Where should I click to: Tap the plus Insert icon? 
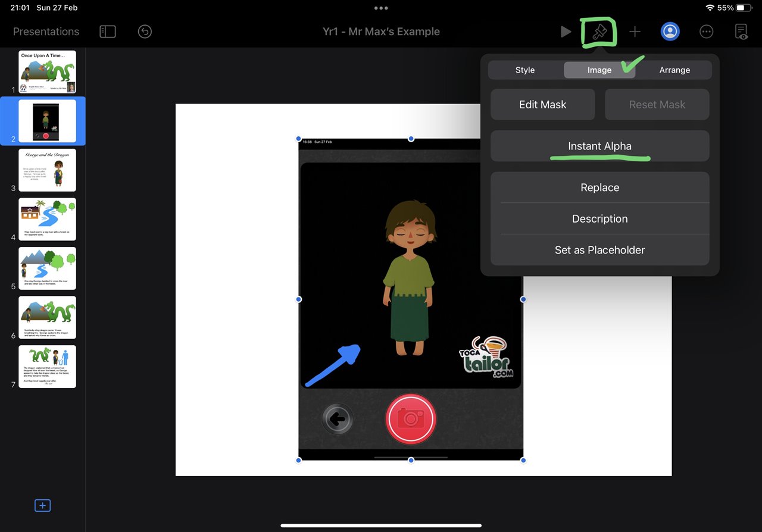pyautogui.click(x=635, y=32)
